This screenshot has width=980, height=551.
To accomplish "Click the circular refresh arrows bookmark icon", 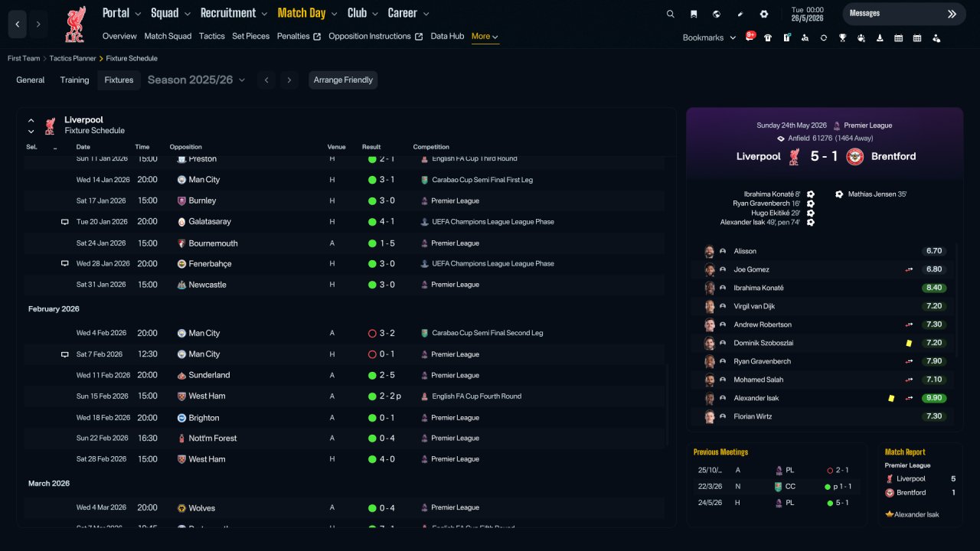I will coord(824,37).
